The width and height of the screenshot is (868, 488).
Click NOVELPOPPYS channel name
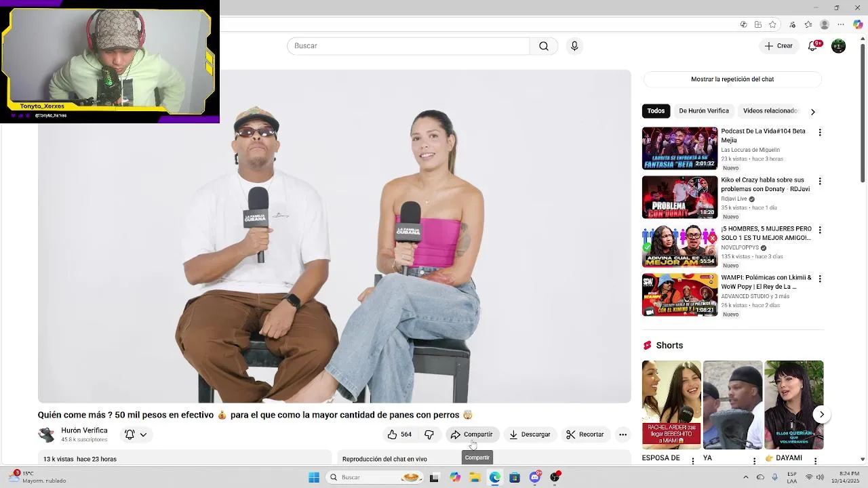coord(740,248)
